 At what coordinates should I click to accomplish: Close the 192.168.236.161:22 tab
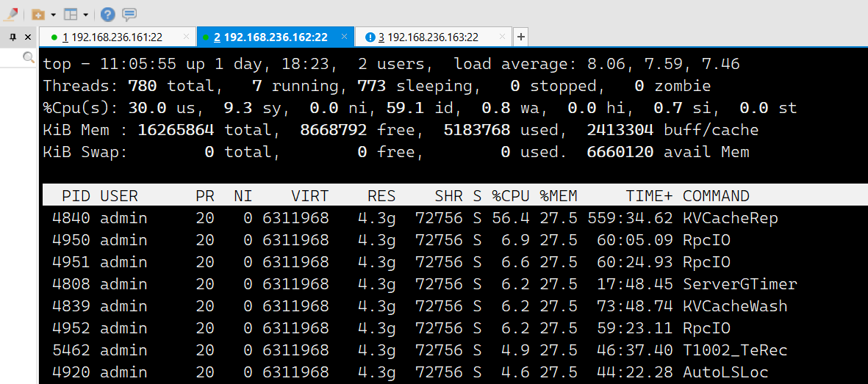[186, 37]
